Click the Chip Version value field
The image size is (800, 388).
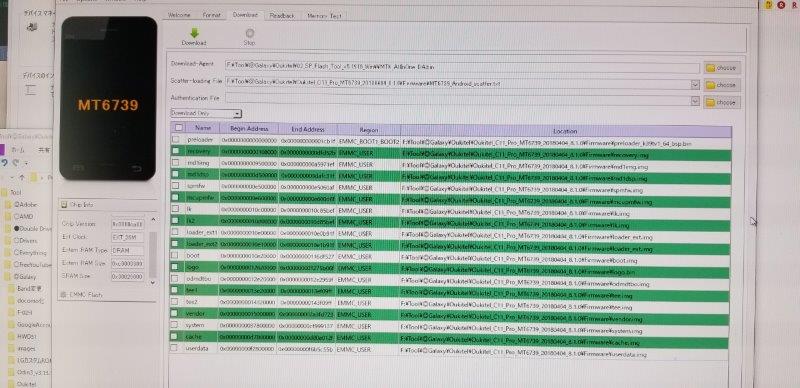[128, 224]
